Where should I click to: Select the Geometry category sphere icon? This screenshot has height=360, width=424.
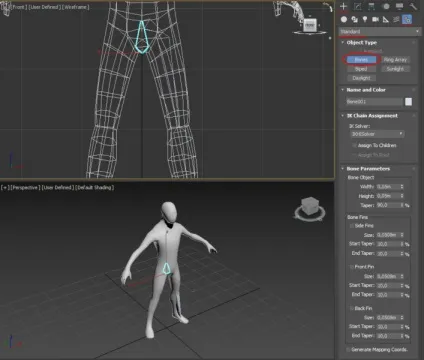point(344,19)
